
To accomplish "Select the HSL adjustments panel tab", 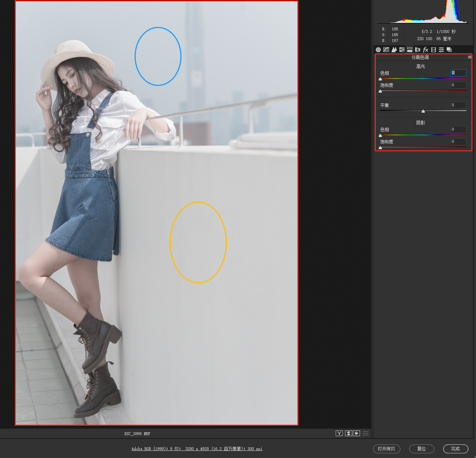I will click(402, 50).
